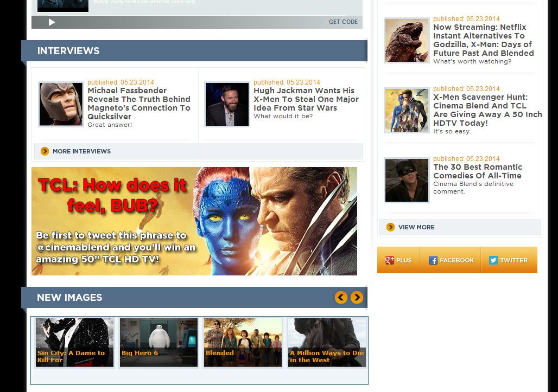Open the TWITTER social button label
The height and width of the screenshot is (392, 558).
[x=514, y=260]
